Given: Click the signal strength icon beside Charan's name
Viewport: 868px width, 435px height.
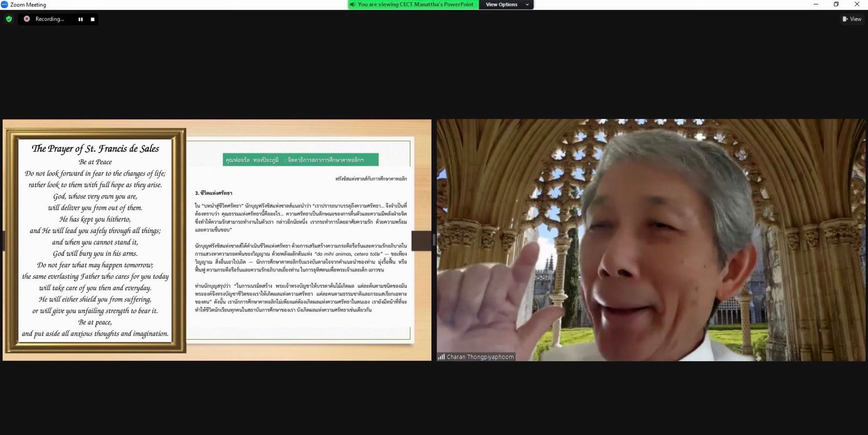Looking at the screenshot, I should pyautogui.click(x=441, y=357).
